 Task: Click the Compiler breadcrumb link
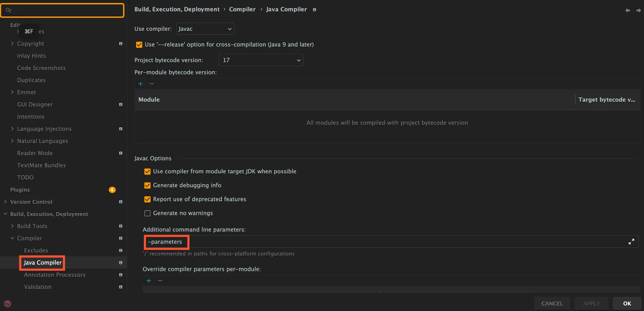click(x=242, y=9)
